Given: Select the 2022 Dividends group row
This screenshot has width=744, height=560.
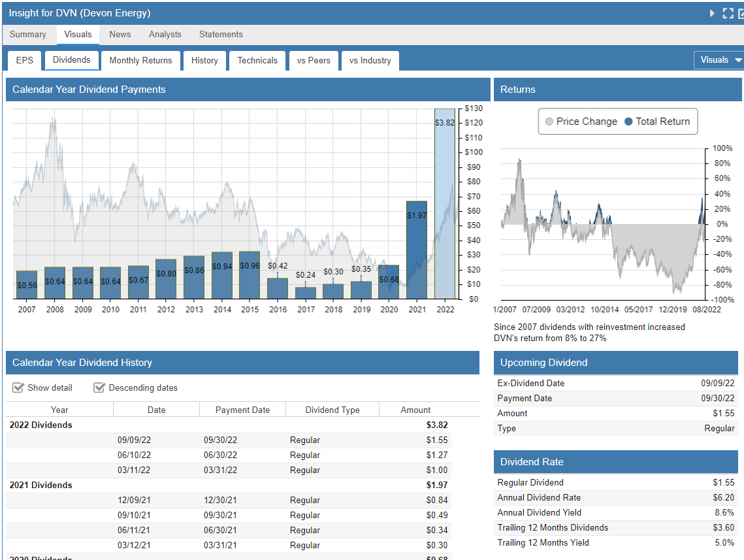Looking at the screenshot, I should coord(229,425).
